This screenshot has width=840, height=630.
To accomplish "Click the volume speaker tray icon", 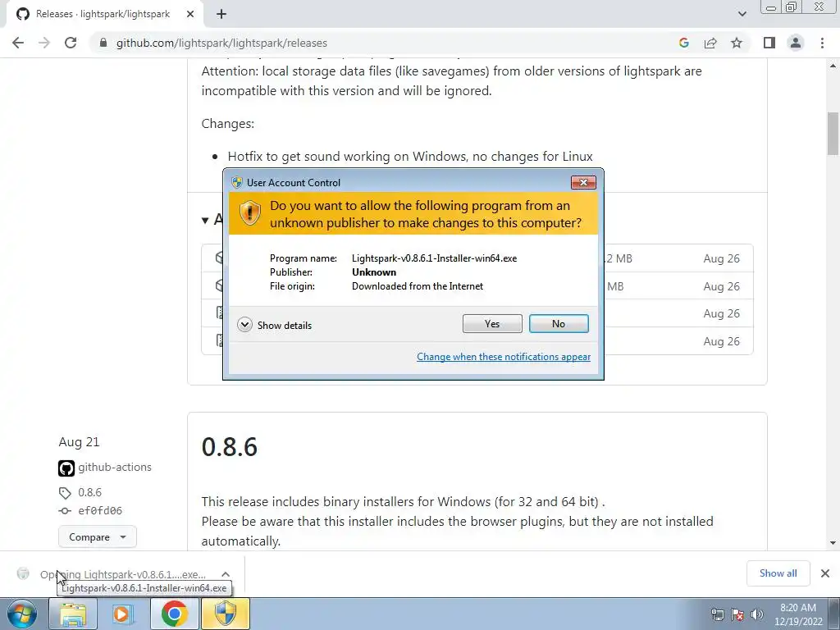I will tap(756, 614).
